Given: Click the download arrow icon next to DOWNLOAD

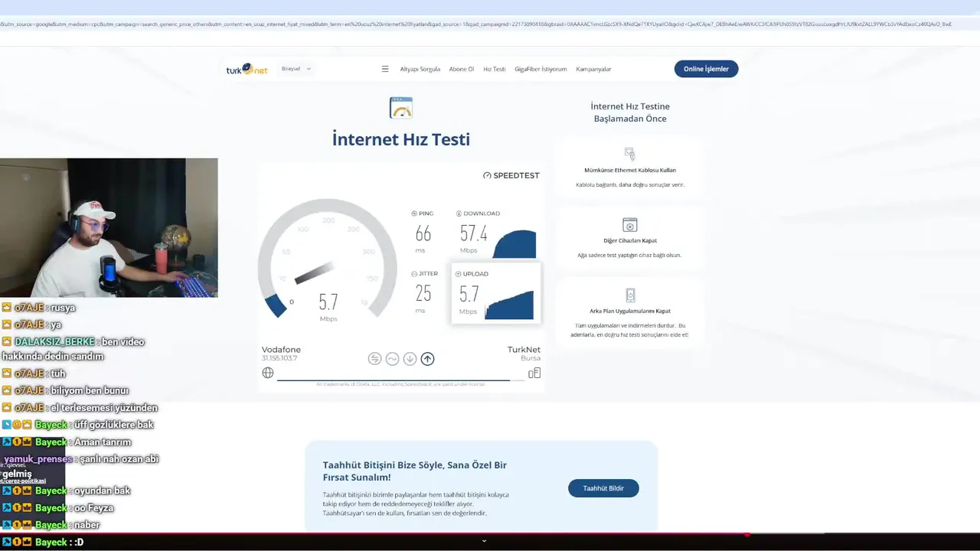Looking at the screenshot, I should 459,214.
